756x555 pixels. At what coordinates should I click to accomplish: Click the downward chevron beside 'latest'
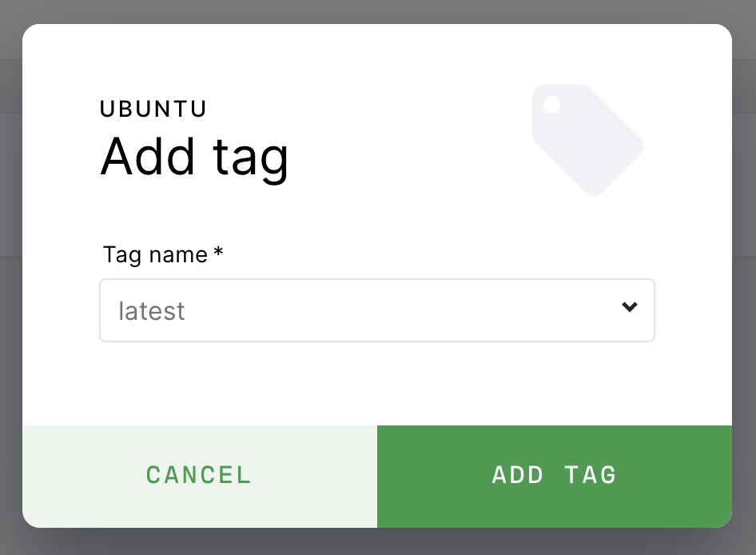tap(629, 307)
